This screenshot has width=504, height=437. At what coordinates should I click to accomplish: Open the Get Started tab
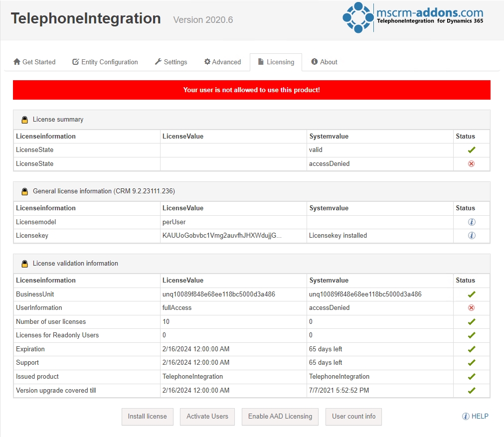click(34, 62)
